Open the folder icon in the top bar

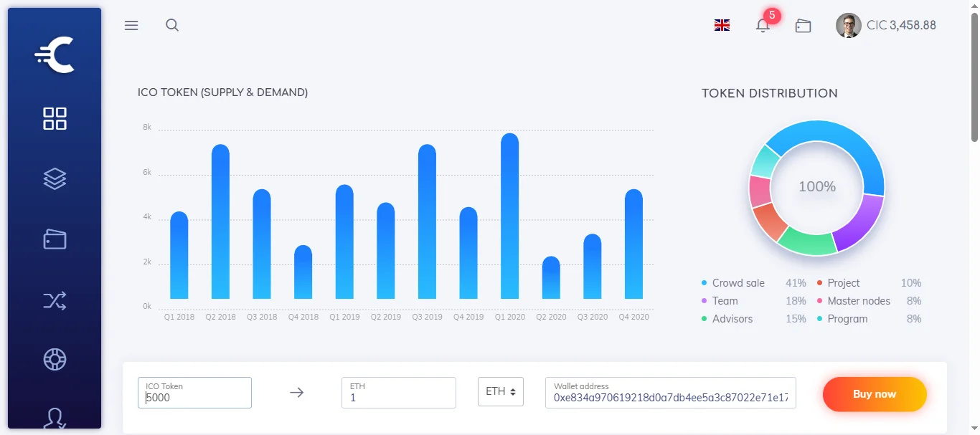(803, 25)
